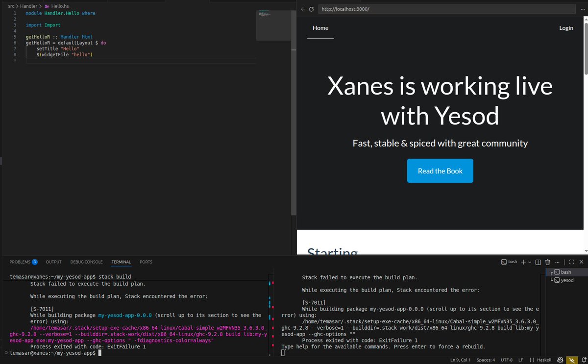
Task: Click 'Fast, stable & spiced' subtitle text
Action: coord(440,143)
